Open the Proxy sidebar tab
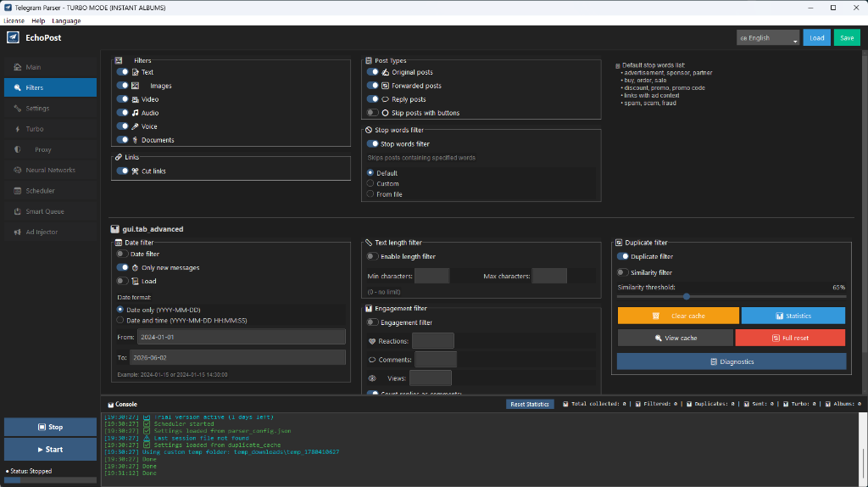 pos(50,149)
